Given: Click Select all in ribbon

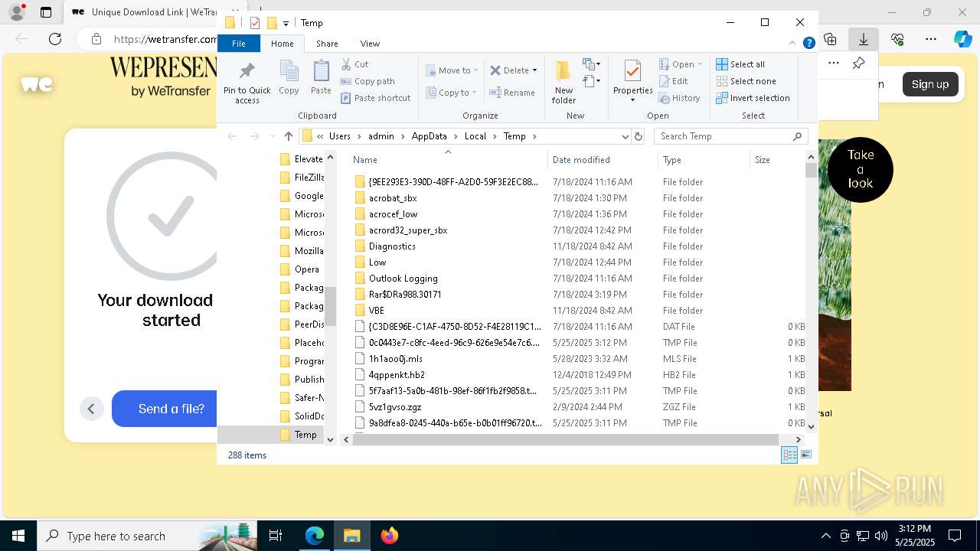Looking at the screenshot, I should [x=740, y=64].
